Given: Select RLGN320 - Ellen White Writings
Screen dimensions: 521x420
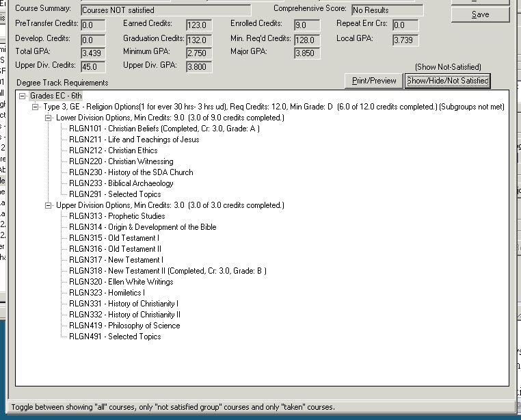Looking at the screenshot, I should tap(121, 282).
